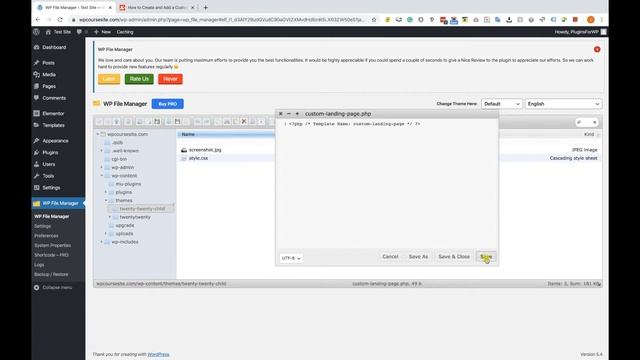This screenshot has width=640, height=360.
Task: Bookmark this page with the star icon
Action: pos(374,20)
